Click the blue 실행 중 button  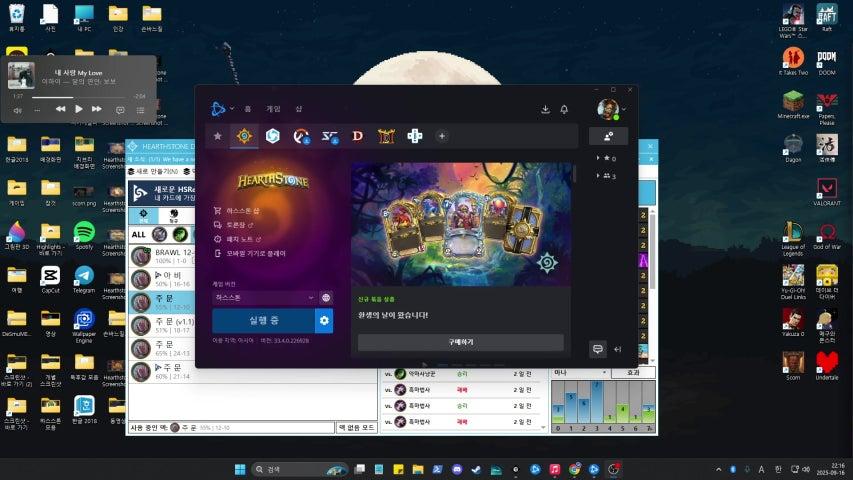[x=264, y=321]
